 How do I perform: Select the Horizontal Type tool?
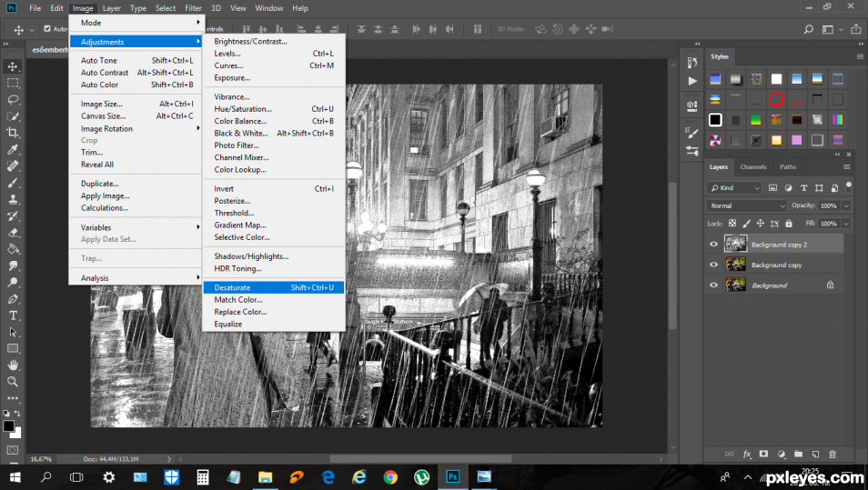(12, 315)
